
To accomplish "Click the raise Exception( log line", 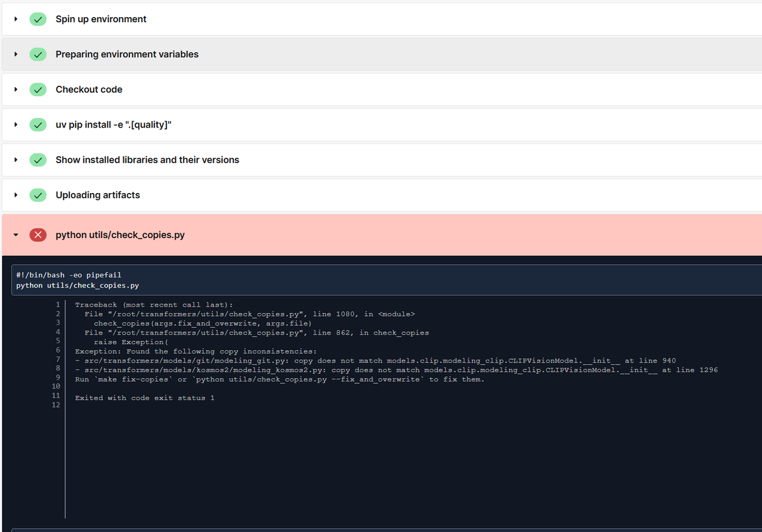I will pyautogui.click(x=131, y=342).
